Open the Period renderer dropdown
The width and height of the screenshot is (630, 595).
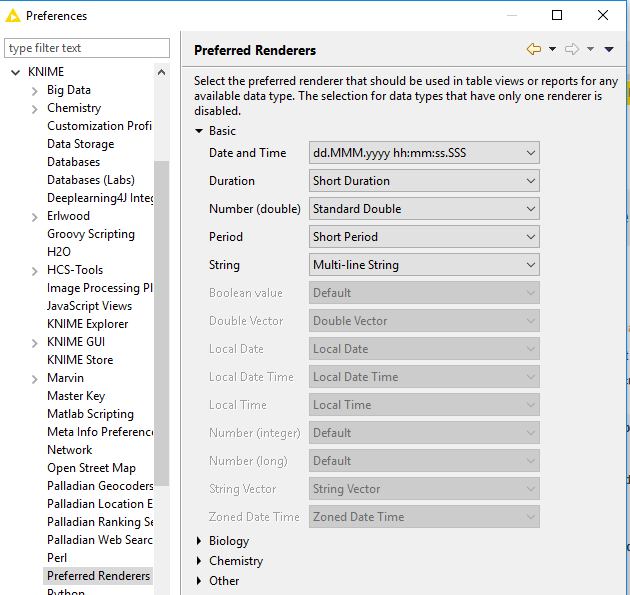pyautogui.click(x=424, y=237)
